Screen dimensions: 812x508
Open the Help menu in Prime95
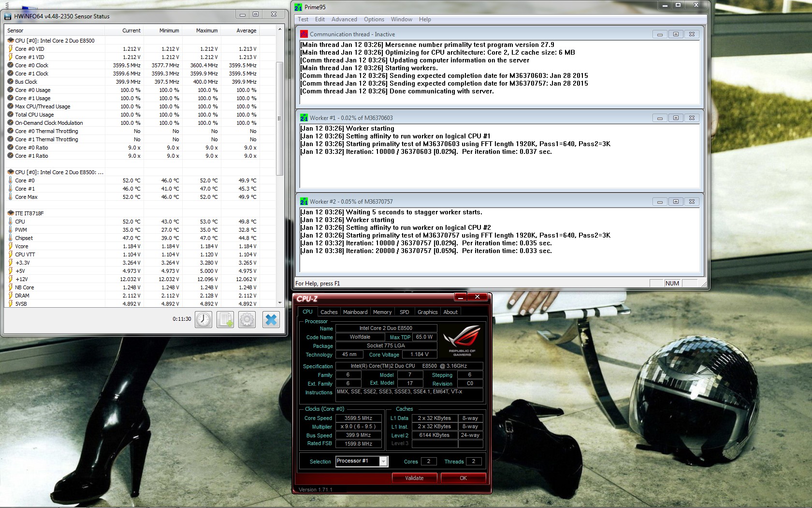[425, 19]
